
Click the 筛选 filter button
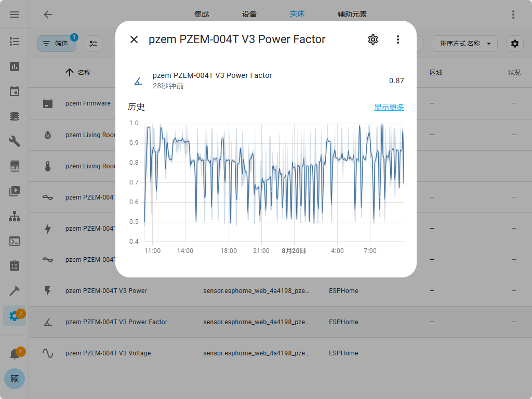point(57,44)
